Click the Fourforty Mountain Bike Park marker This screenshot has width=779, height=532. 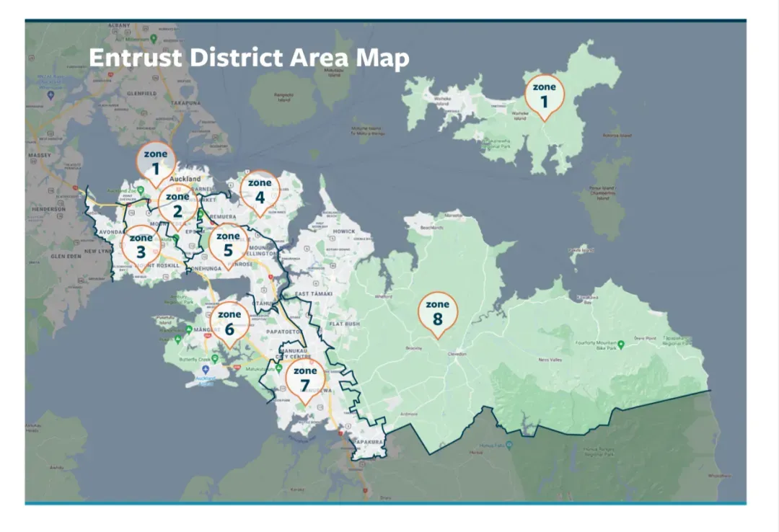[x=620, y=345]
